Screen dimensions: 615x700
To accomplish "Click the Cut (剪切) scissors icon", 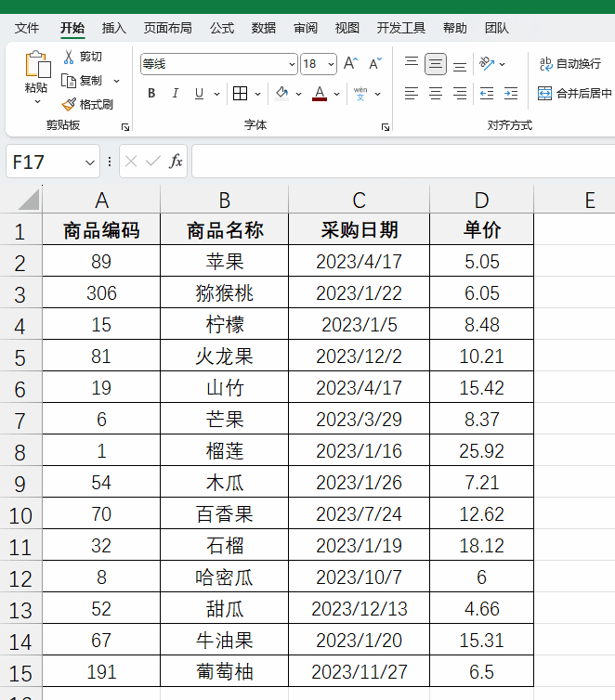I will pyautogui.click(x=69, y=57).
